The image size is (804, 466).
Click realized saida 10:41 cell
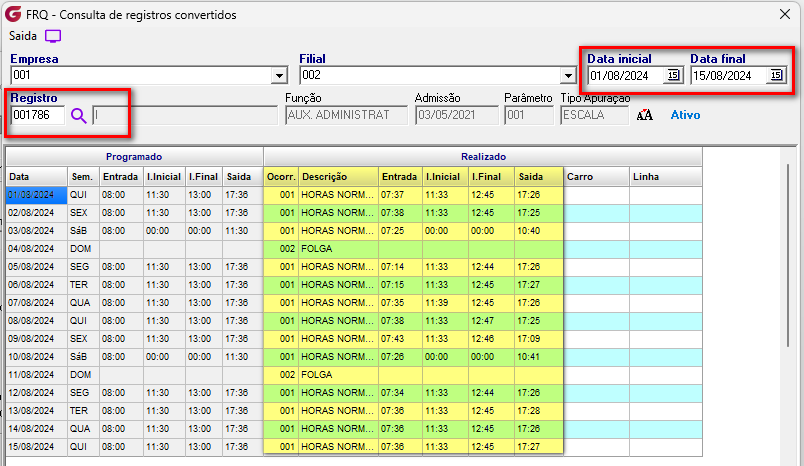pyautogui.click(x=539, y=357)
